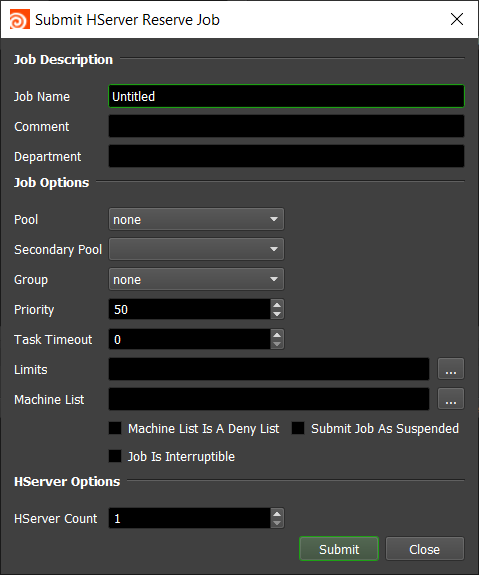Click the Submit button
The image size is (479, 575).
tap(339, 549)
